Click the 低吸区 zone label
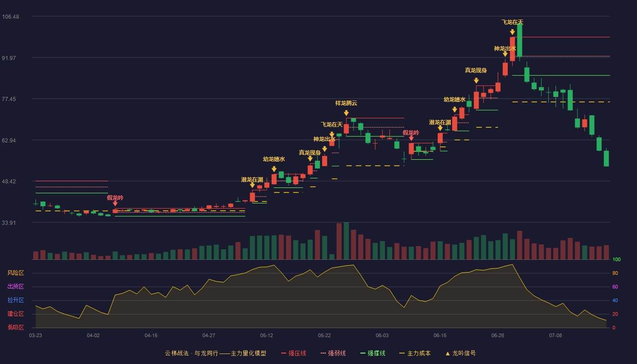The height and width of the screenshot is (364, 637). pyautogui.click(x=15, y=328)
